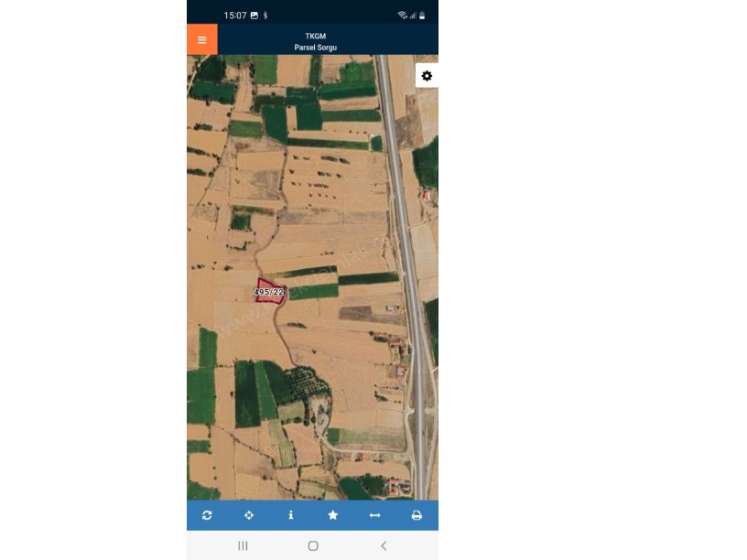Add parcel to favorites with star icon

pyautogui.click(x=333, y=515)
